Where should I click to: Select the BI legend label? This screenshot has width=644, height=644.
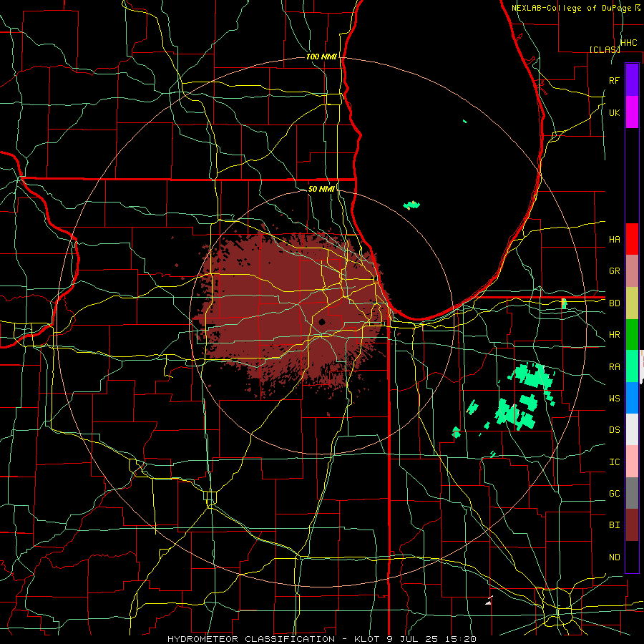point(615,525)
